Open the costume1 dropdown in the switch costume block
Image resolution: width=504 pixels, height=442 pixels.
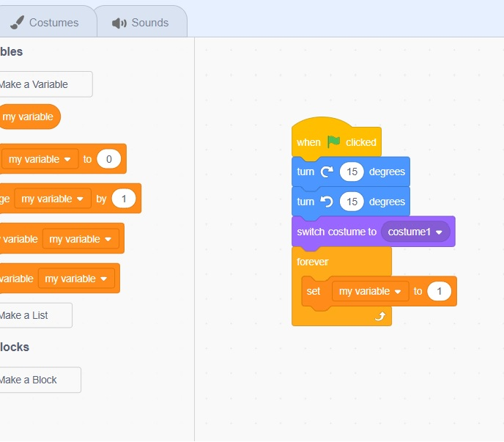coord(415,232)
